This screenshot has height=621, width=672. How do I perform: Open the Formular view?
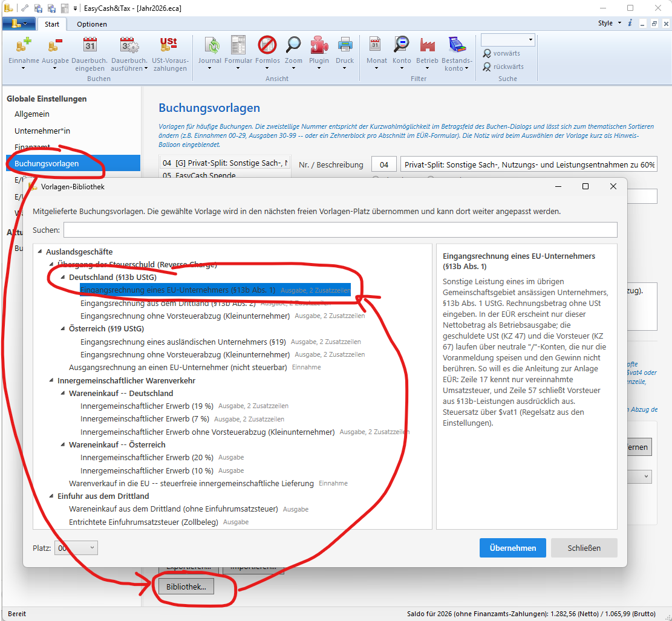click(x=238, y=52)
